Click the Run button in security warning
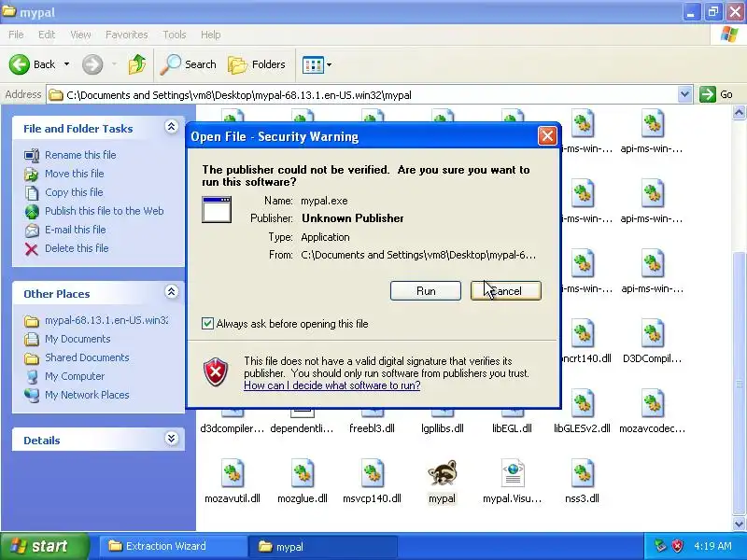This screenshot has height=560, width=747. pyautogui.click(x=426, y=291)
